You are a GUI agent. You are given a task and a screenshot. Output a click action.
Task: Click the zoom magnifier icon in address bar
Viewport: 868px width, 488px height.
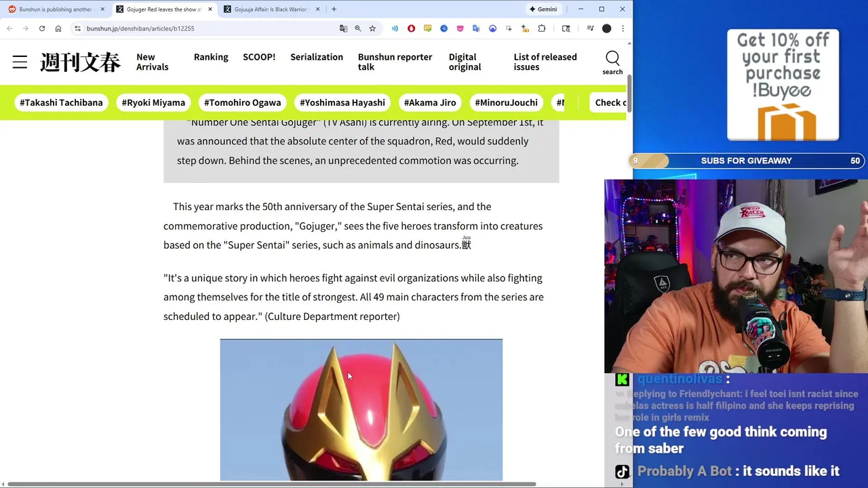click(x=358, y=28)
